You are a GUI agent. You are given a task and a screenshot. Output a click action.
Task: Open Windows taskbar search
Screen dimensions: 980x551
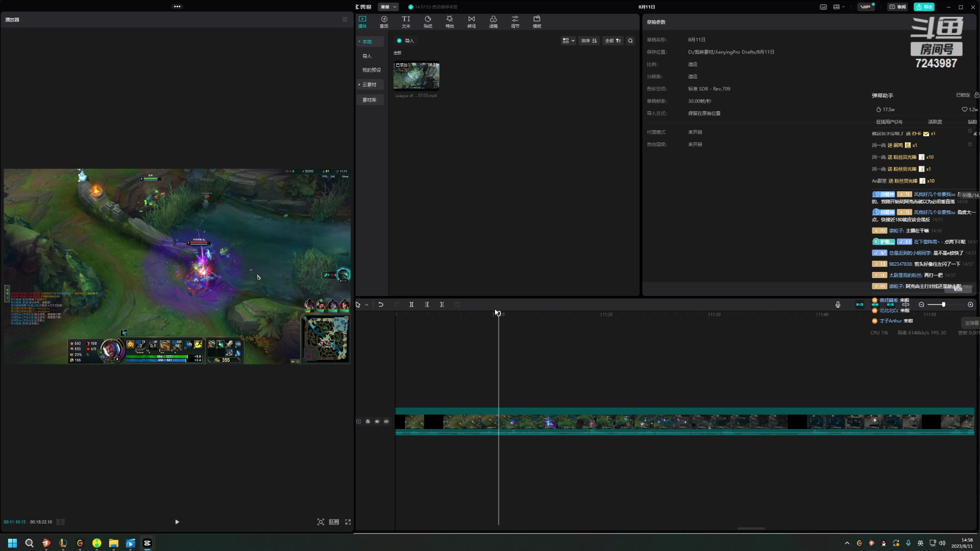click(30, 543)
